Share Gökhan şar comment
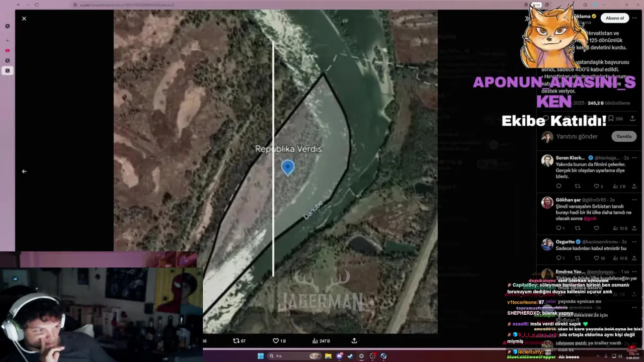Viewport: 644px width, 362px height. (634, 228)
